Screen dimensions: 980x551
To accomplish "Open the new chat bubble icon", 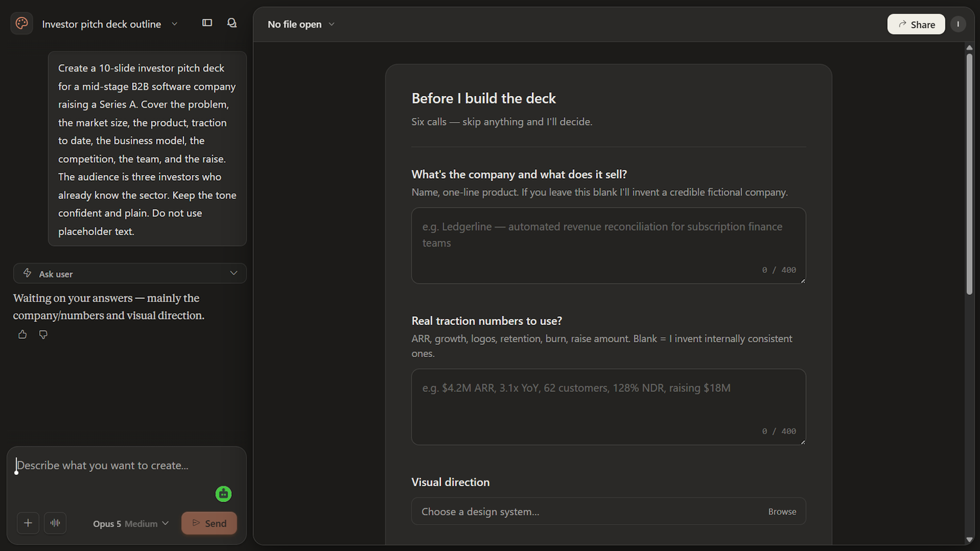I will click(x=232, y=23).
